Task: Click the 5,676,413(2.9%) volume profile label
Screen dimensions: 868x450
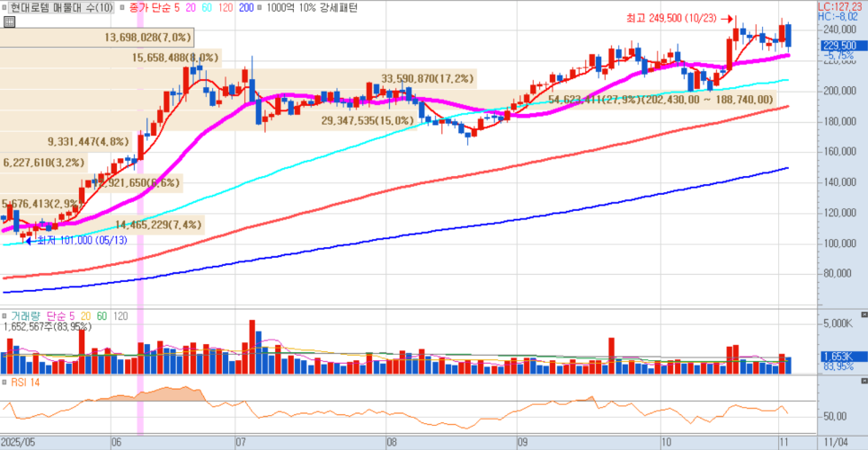Action: [41, 204]
